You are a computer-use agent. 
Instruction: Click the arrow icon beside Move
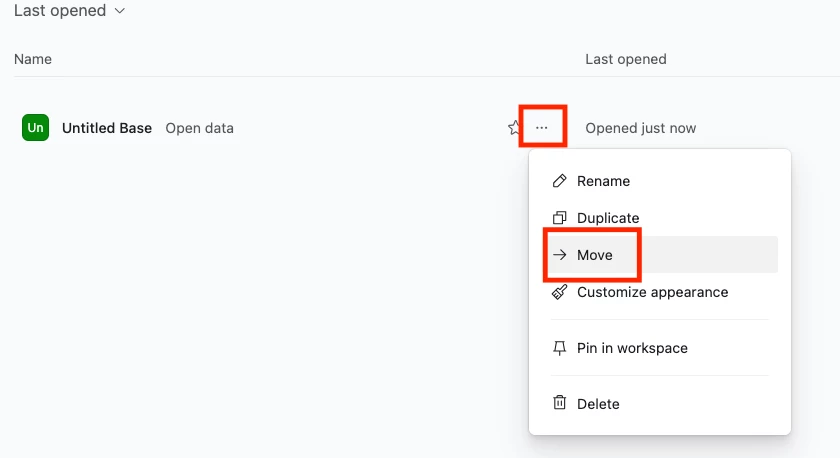[x=559, y=255]
